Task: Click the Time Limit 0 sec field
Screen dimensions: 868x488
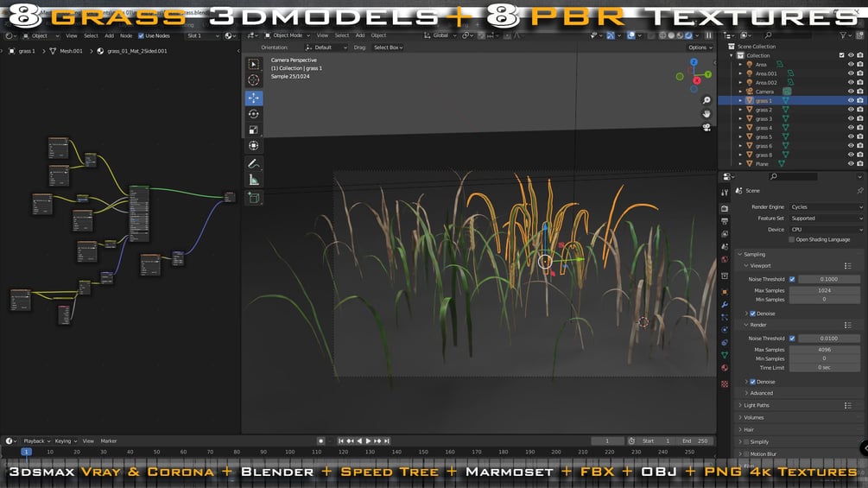Action: coord(824,368)
